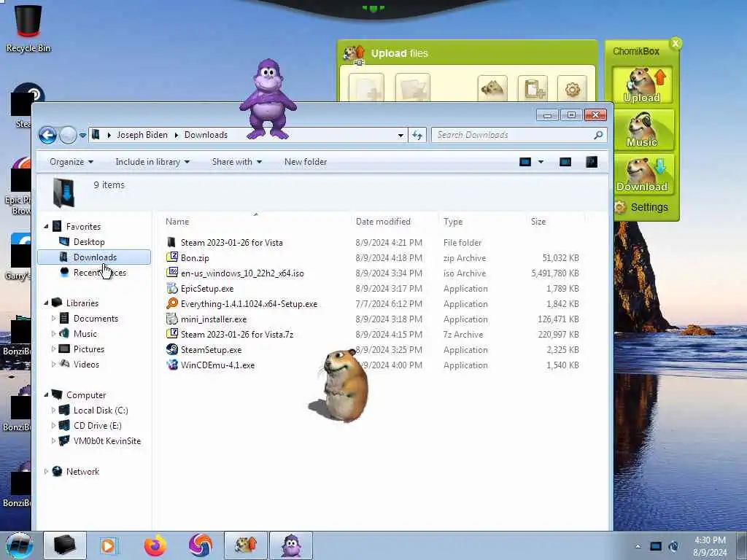Select Desktop under Favorites
Viewport: 747px width, 560px height.
coord(88,242)
